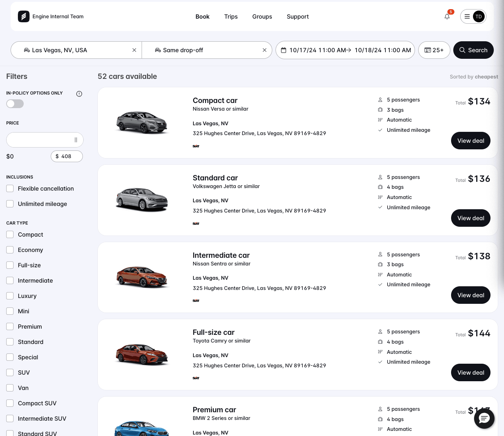Viewport: 504px width, 436px height.
Task: Check the SUV car type checkbox
Action: (x=10, y=372)
